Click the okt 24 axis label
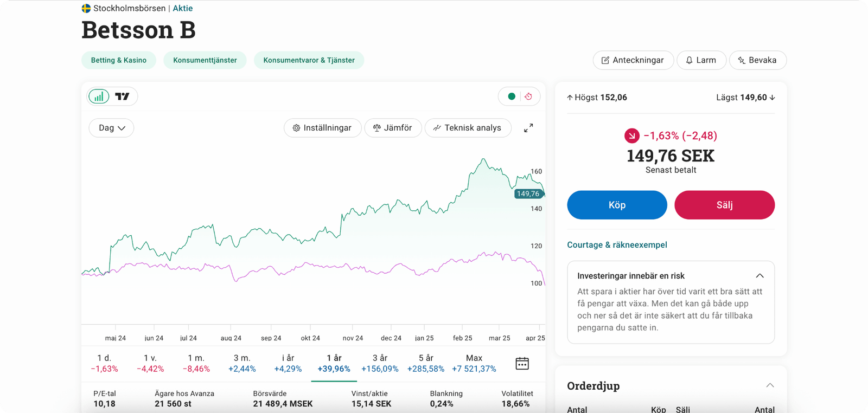868x413 pixels. [310, 338]
